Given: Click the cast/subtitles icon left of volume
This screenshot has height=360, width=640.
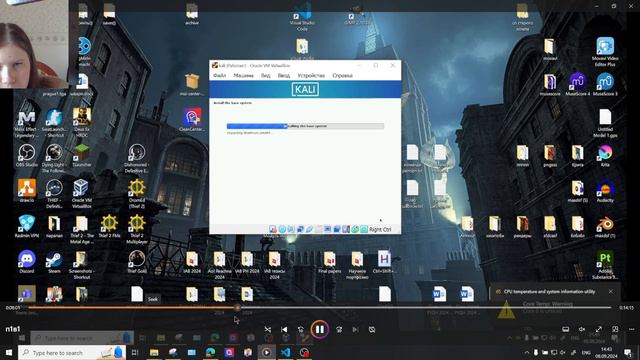Looking at the screenshot, I should coord(566,329).
